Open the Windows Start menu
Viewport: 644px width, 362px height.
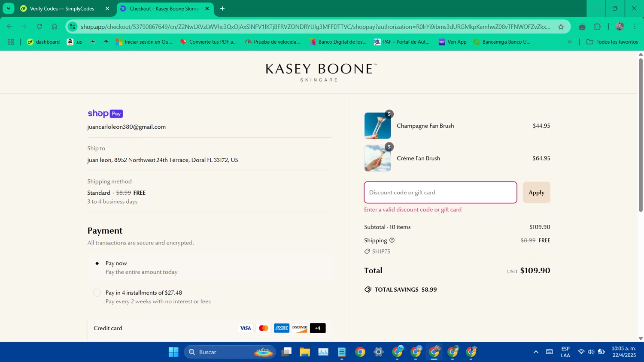click(173, 352)
